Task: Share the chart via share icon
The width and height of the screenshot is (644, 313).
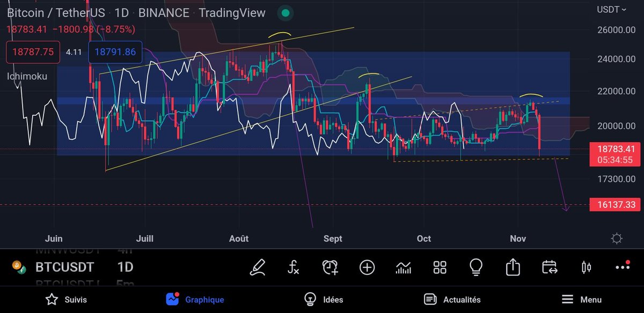Action: 513,266
